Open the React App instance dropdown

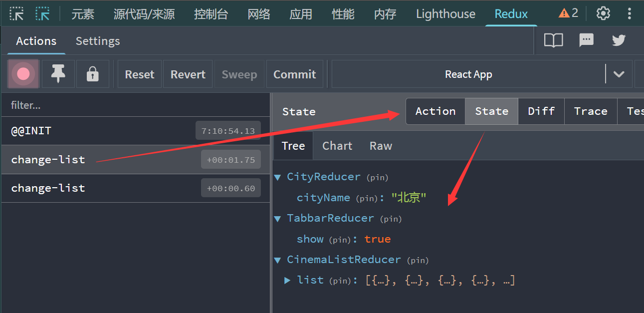point(619,74)
